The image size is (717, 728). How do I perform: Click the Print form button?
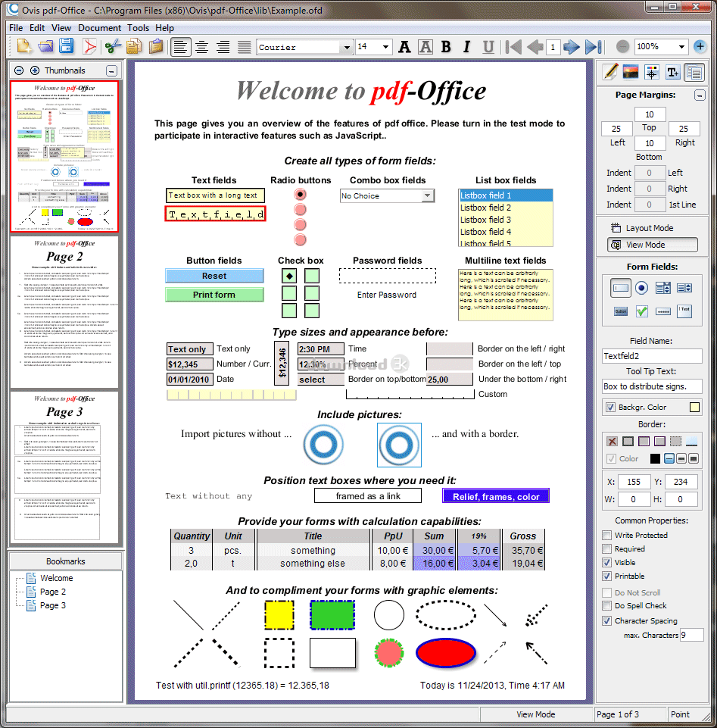214,295
